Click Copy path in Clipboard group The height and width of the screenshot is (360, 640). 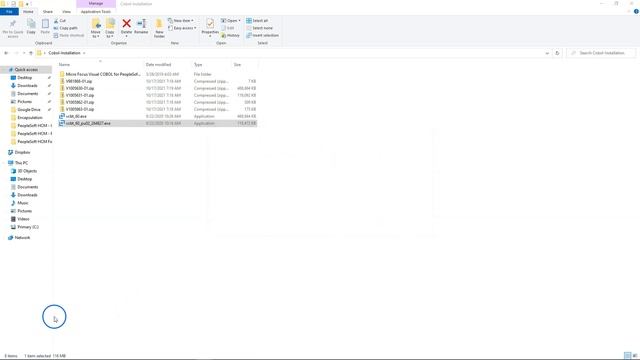pos(66,28)
